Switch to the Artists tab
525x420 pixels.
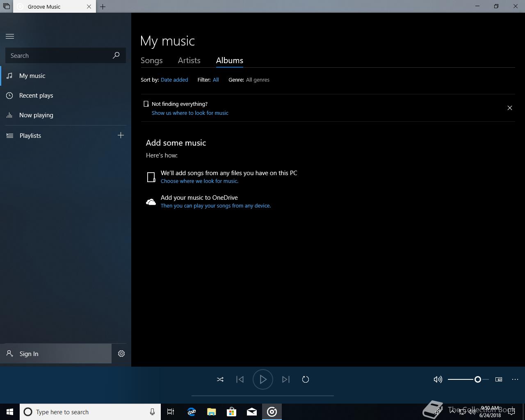point(189,60)
